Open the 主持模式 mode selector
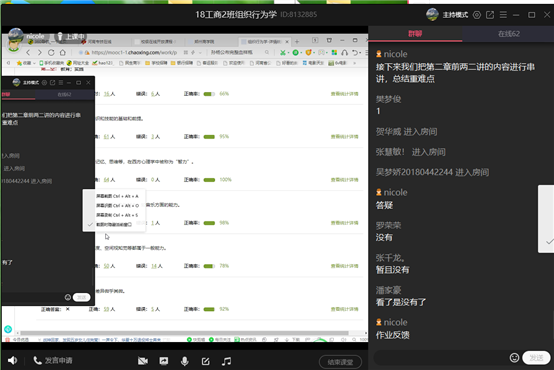 click(x=455, y=15)
